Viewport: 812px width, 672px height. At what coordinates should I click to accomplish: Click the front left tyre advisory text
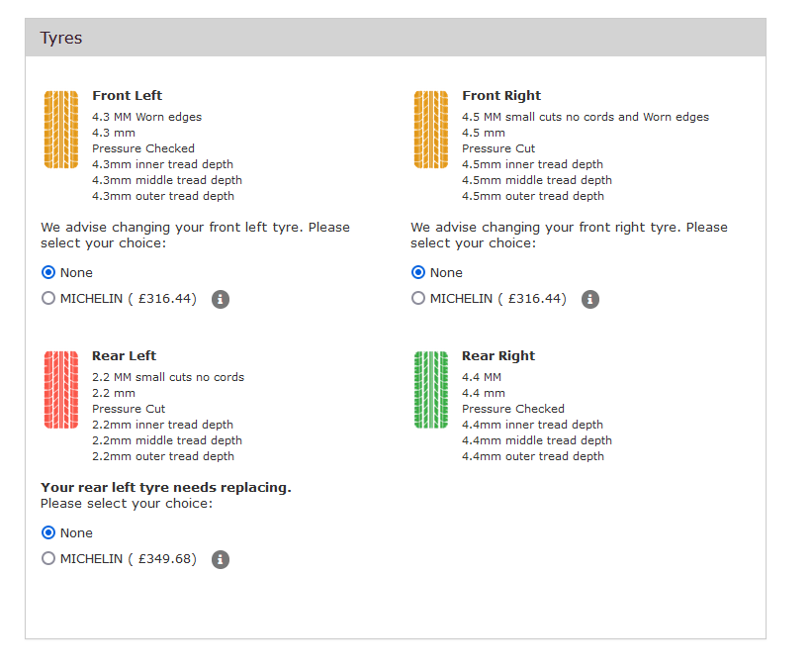click(195, 235)
